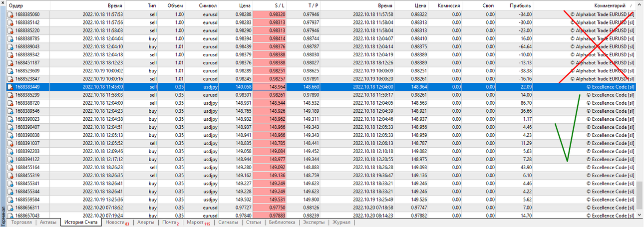The image size is (644, 227).
Task: Click the order icon for 1688388720
Action: (x=11, y=103)
